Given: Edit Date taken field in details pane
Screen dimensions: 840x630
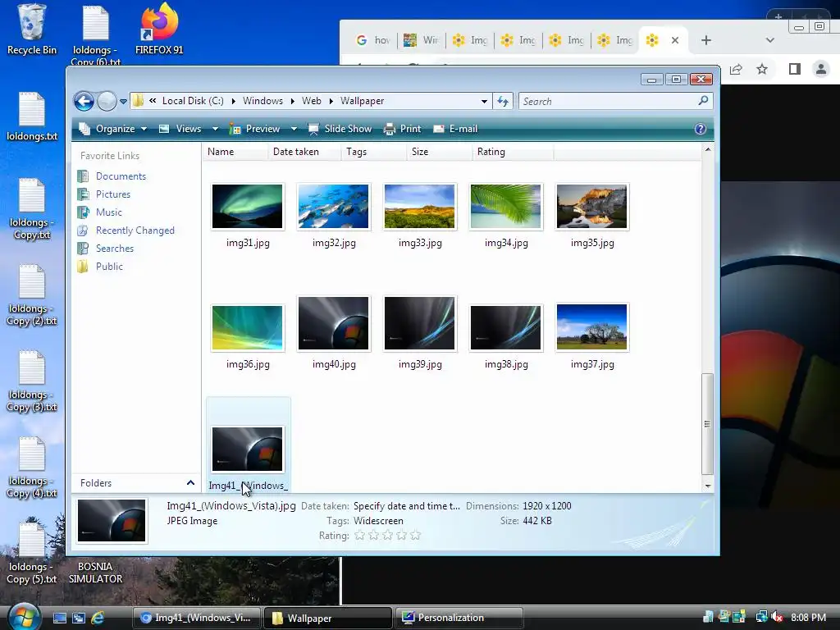Looking at the screenshot, I should tap(407, 505).
